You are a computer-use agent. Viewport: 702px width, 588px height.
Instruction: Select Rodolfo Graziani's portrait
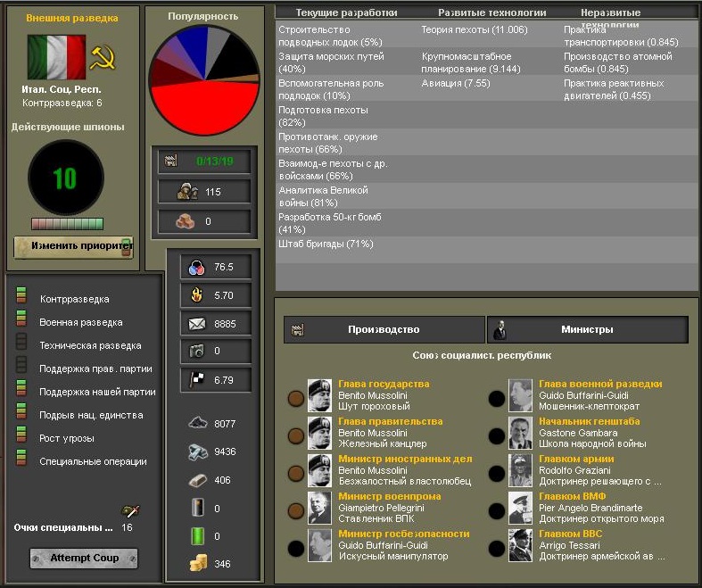coord(520,469)
